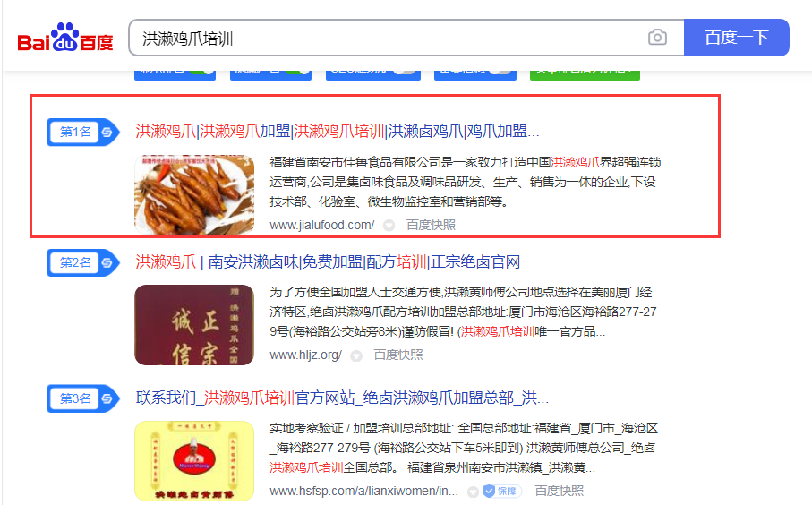The height and width of the screenshot is (505, 812).
Task: Click the chicken feet thumbnail image
Action: pyautogui.click(x=193, y=193)
